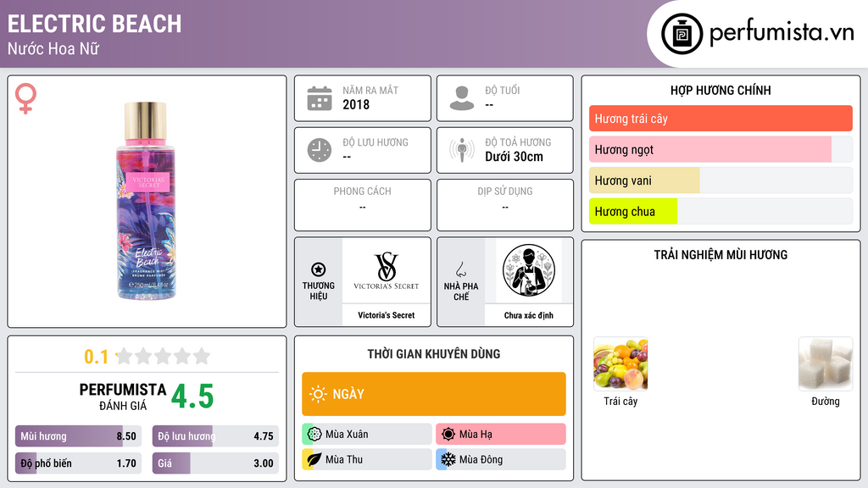Click the Trái cây fruit thumbnail
The width and height of the screenshot is (868, 488).
pyautogui.click(x=620, y=363)
